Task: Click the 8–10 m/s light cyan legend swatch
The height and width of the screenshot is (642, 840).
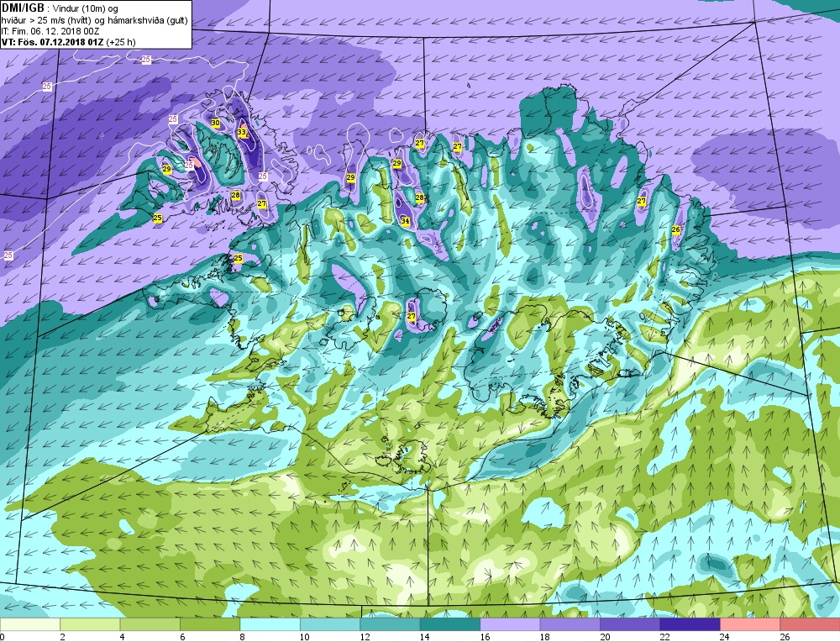Action: pyautogui.click(x=270, y=624)
